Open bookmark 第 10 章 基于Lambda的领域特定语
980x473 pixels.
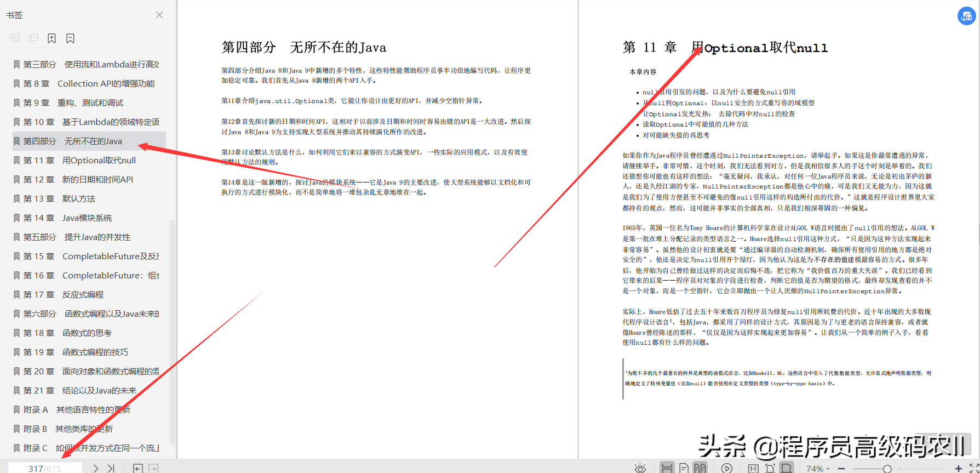coord(89,122)
